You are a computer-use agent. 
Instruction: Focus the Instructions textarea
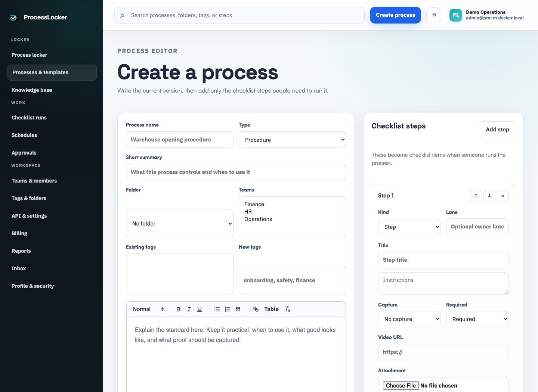point(443,283)
